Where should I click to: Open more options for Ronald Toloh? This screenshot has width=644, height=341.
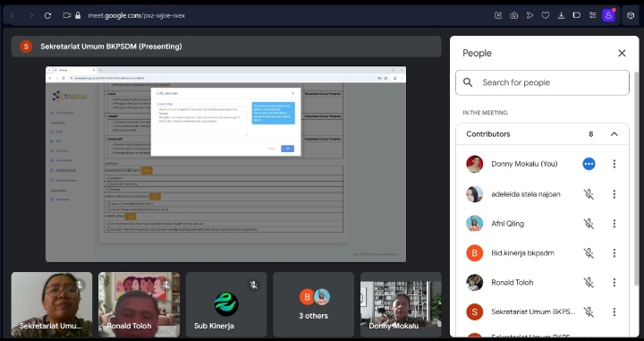614,282
